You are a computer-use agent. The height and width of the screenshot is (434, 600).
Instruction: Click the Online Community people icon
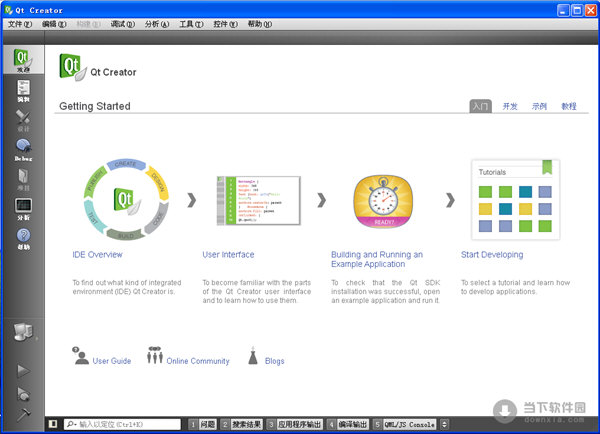click(155, 355)
